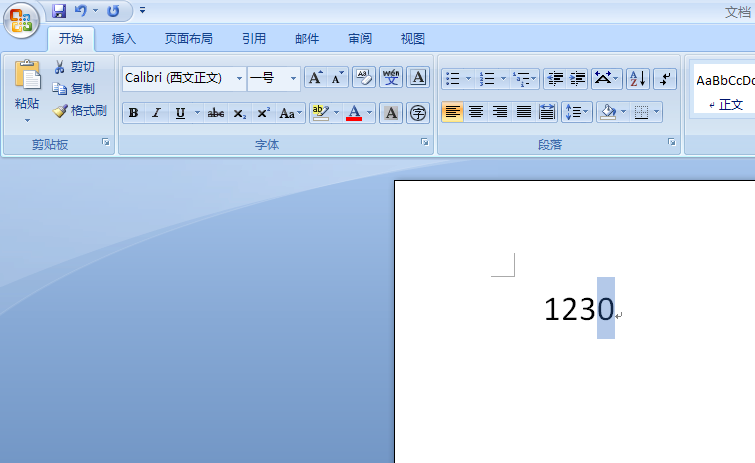Open the 邮件 ribbon tab
Viewport: 755px width, 463px height.
pos(307,39)
